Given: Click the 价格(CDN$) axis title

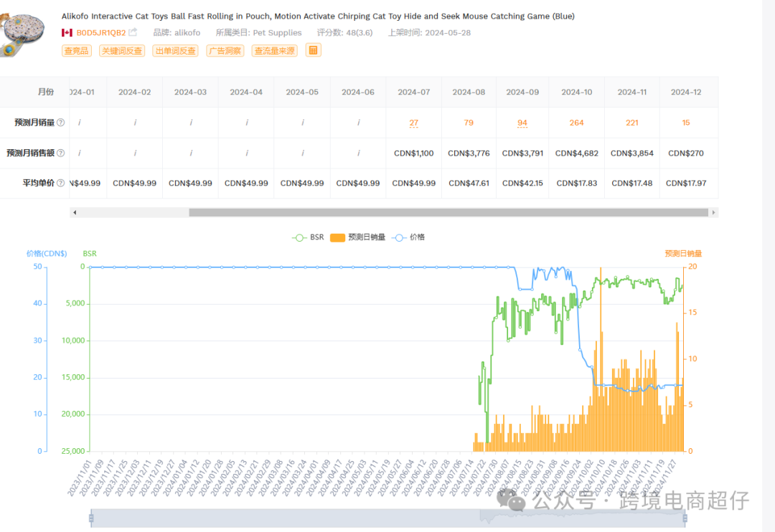Looking at the screenshot, I should pyautogui.click(x=47, y=253).
